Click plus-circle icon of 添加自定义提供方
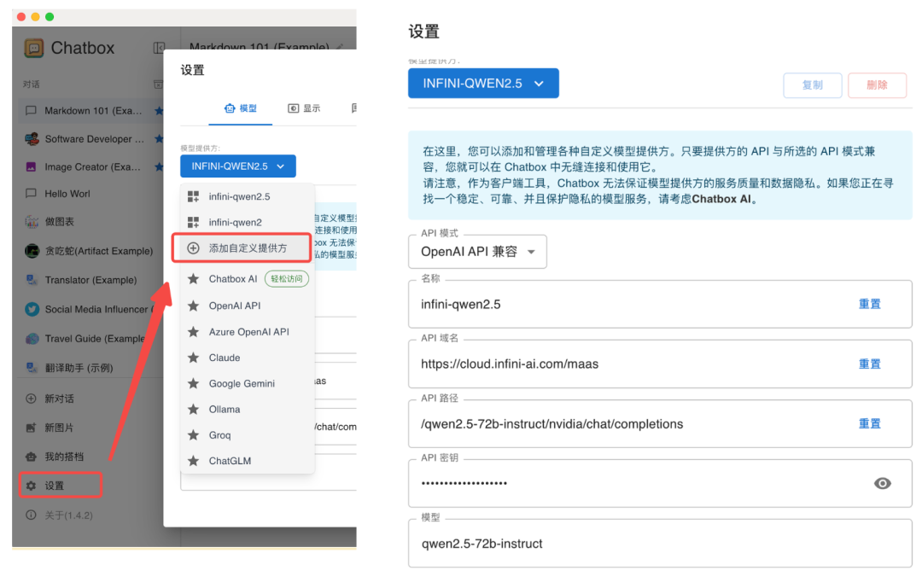The width and height of the screenshot is (922, 588). [x=193, y=248]
